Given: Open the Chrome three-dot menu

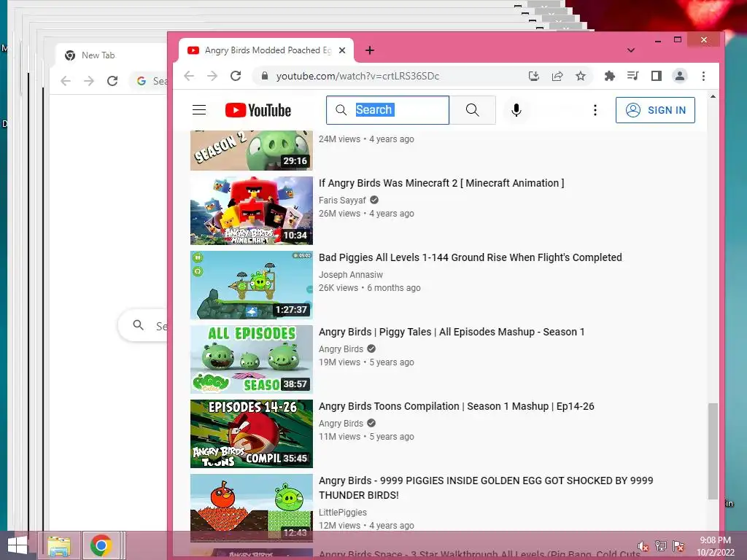Looking at the screenshot, I should pyautogui.click(x=703, y=76).
